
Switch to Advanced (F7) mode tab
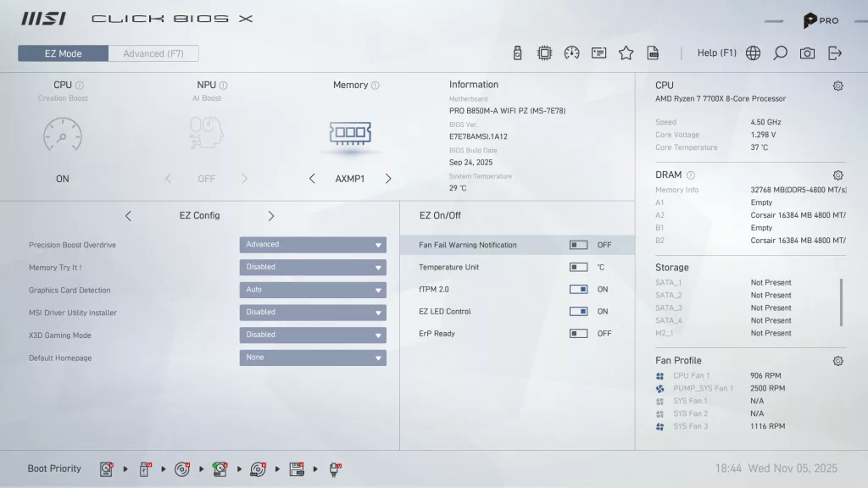(x=153, y=53)
